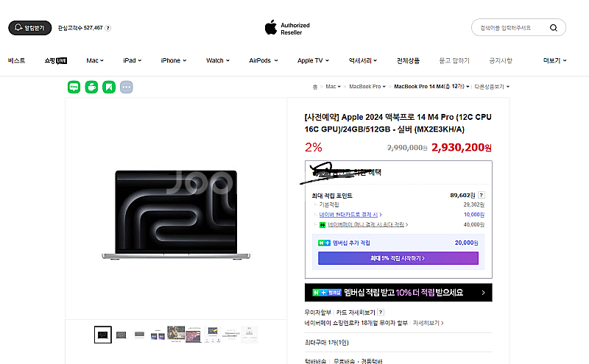Open the MacBook Pro breadcrumb dropdown
Image resolution: width=589 pixels, height=364 pixels.
point(367,87)
